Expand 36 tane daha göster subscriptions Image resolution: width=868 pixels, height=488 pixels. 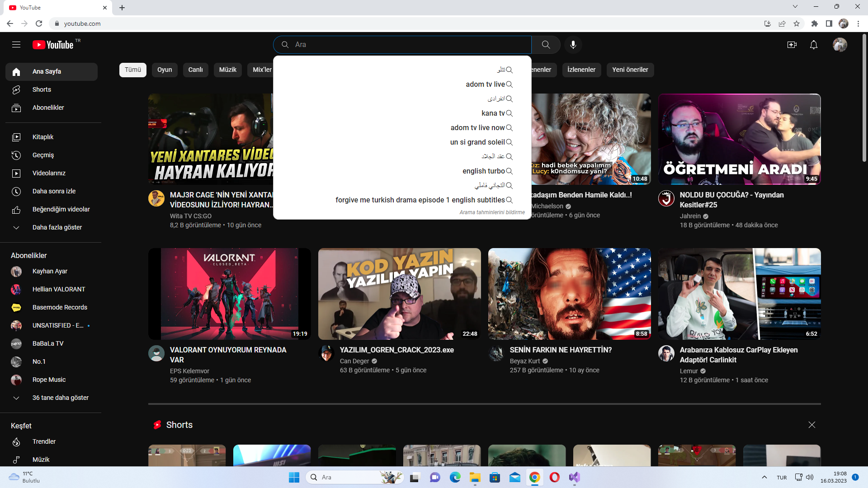click(60, 398)
